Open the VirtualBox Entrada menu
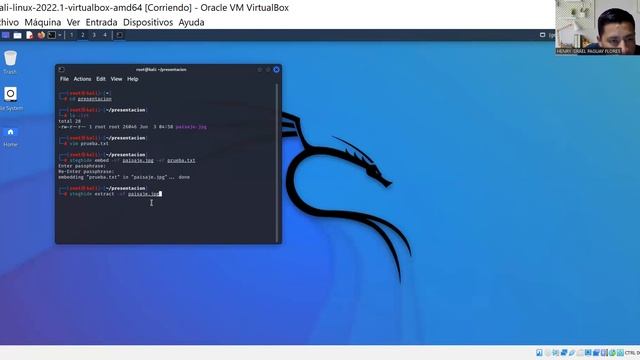 (x=101, y=22)
